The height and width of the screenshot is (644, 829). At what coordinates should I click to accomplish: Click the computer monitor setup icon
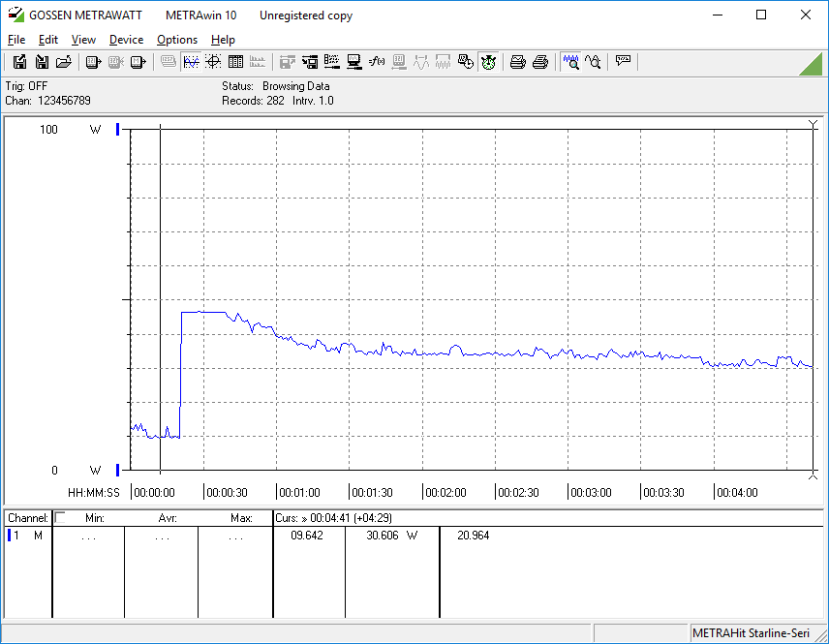354,62
